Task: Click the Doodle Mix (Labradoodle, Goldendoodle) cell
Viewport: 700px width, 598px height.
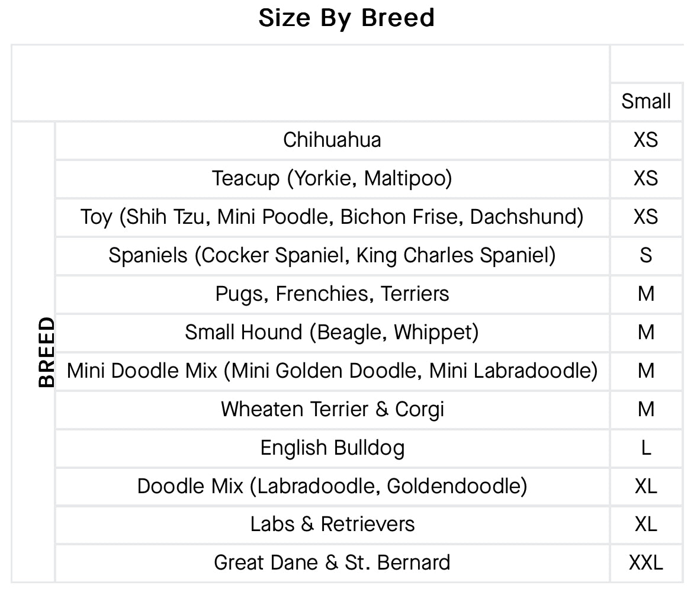Action: click(x=332, y=486)
